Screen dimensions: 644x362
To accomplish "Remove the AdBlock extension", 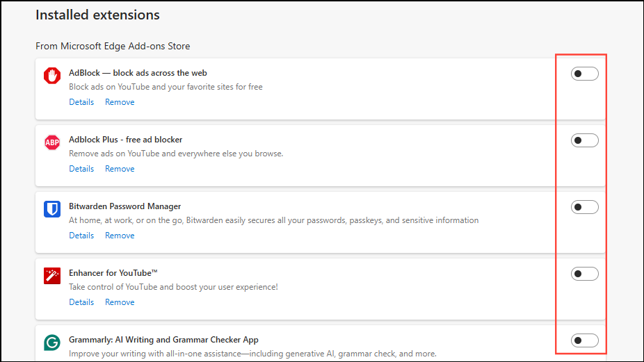I will [120, 102].
